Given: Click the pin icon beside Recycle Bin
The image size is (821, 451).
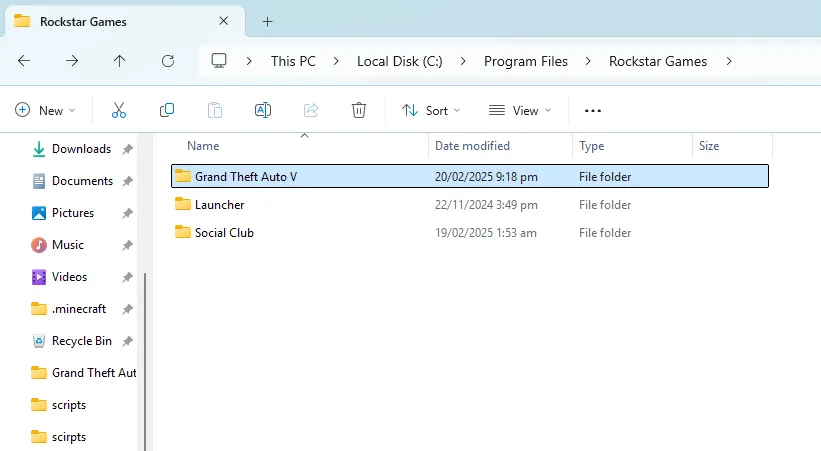Looking at the screenshot, I should [x=127, y=341].
